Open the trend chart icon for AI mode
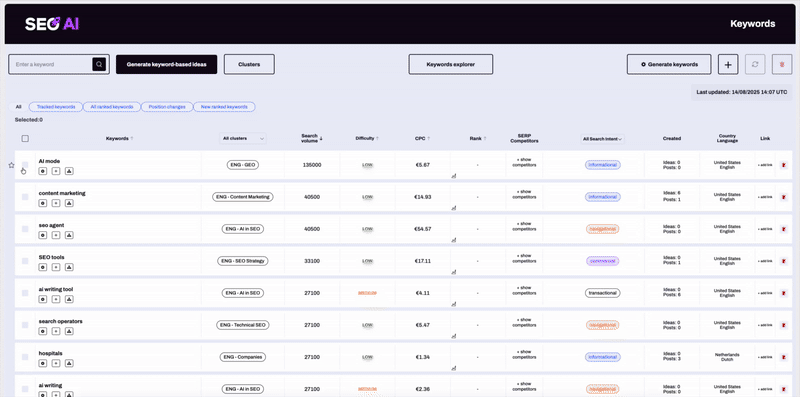Screen dimensions: 800x397 click(x=453, y=176)
